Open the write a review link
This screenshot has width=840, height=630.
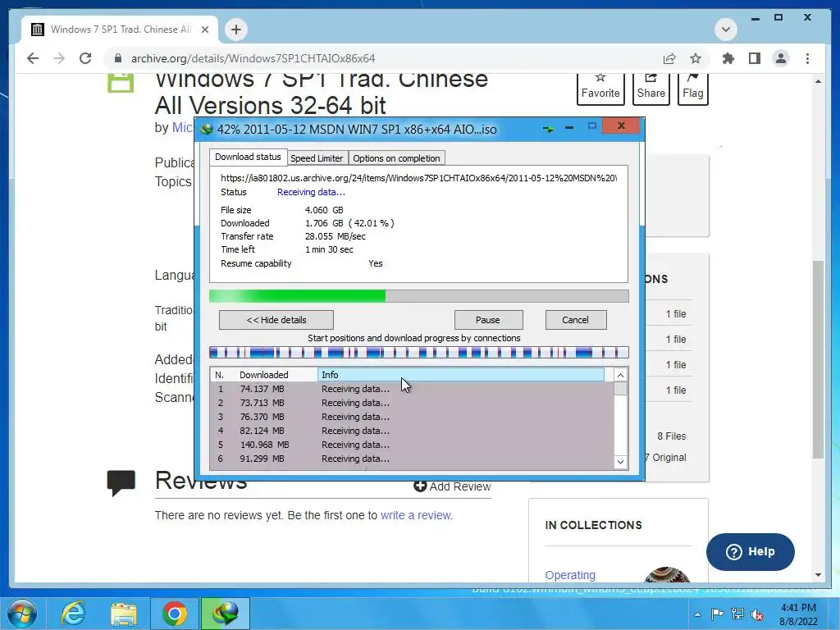pos(416,515)
